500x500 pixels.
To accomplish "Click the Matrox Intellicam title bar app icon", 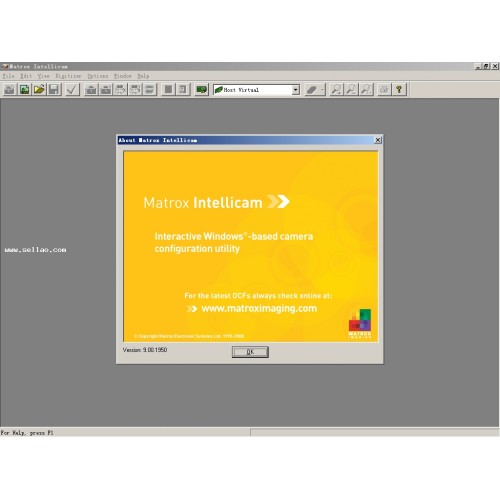I will coord(5,66).
